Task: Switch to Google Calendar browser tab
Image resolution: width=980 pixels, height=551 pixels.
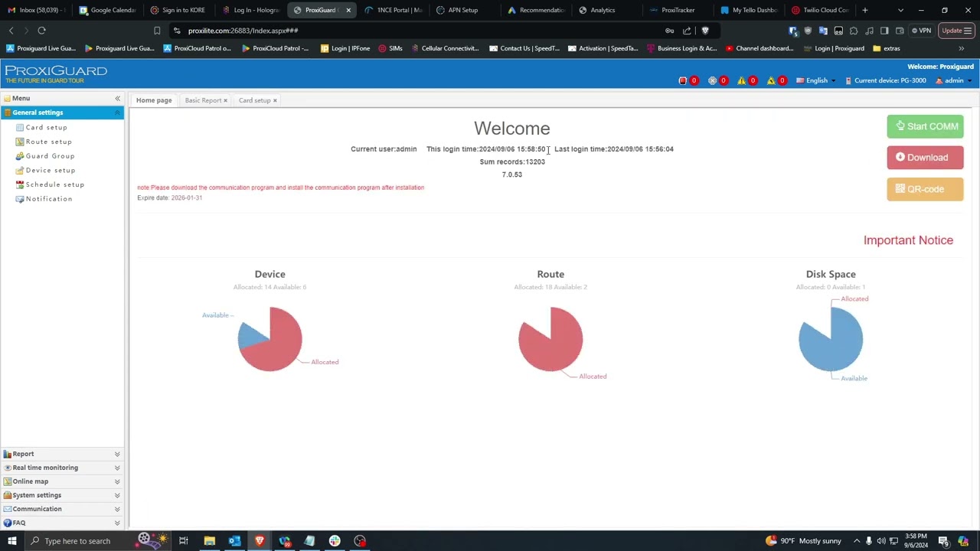Action: click(x=108, y=10)
